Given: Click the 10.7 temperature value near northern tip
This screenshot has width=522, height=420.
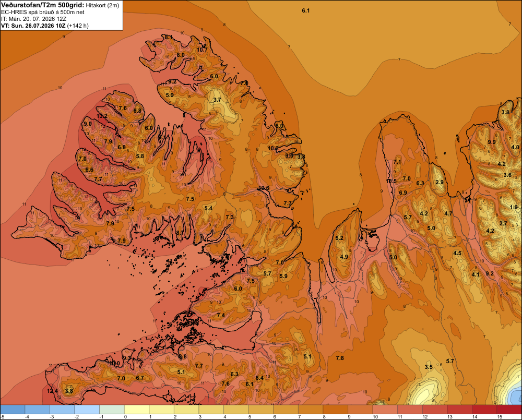Looking at the screenshot, I should (202, 50).
